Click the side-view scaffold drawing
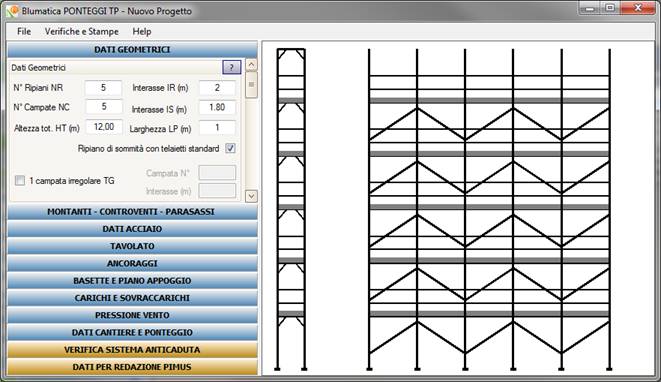 pyautogui.click(x=291, y=210)
